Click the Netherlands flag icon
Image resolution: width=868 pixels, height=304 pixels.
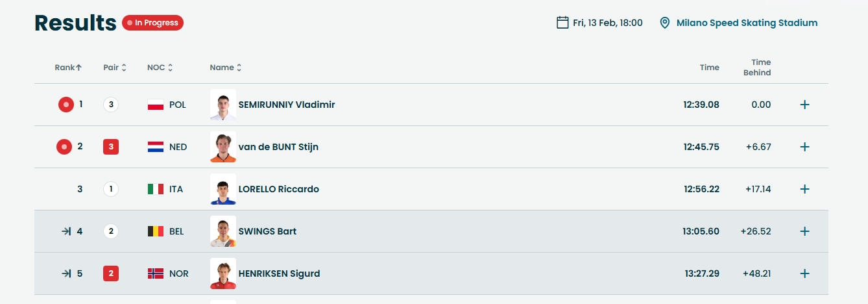[156, 147]
